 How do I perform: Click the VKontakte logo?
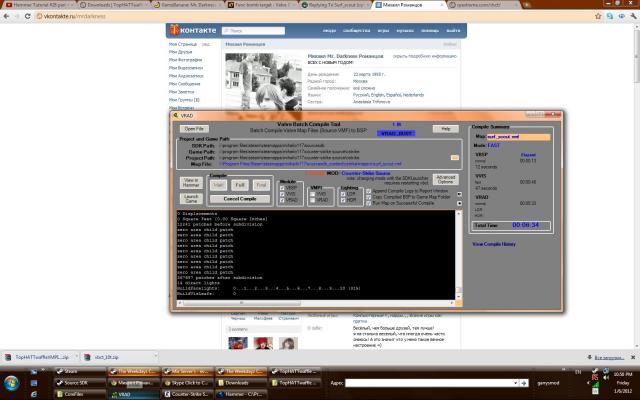click(190, 31)
